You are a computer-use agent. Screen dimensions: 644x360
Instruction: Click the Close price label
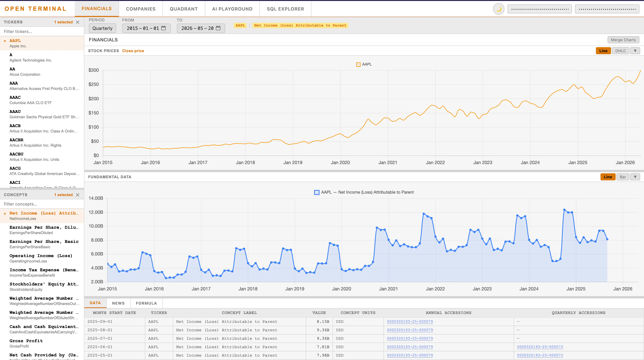[x=133, y=51]
